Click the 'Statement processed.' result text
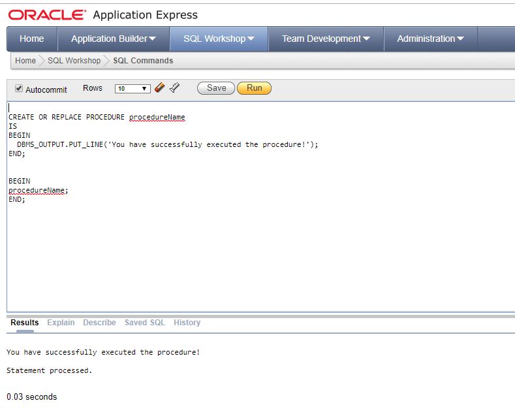This screenshot has height=420, width=515. [49, 371]
